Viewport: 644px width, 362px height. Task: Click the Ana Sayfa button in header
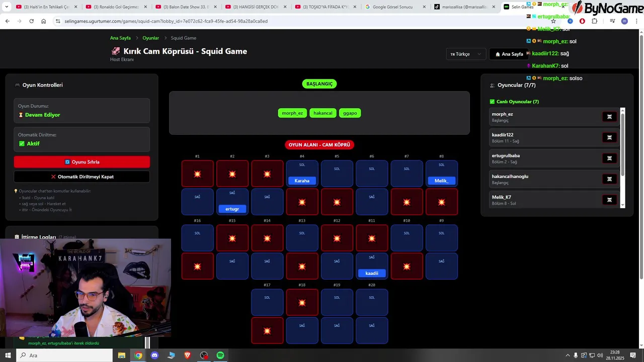click(x=509, y=54)
